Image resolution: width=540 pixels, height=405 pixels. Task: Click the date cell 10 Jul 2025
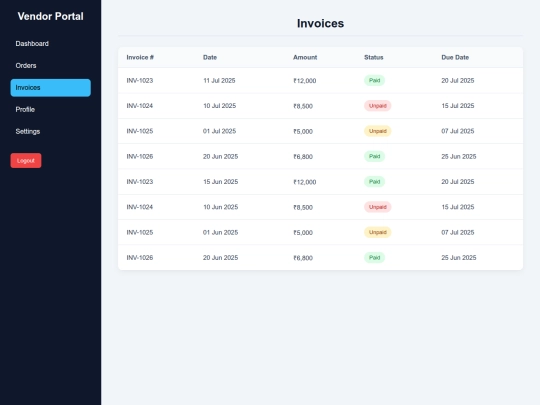(x=219, y=106)
